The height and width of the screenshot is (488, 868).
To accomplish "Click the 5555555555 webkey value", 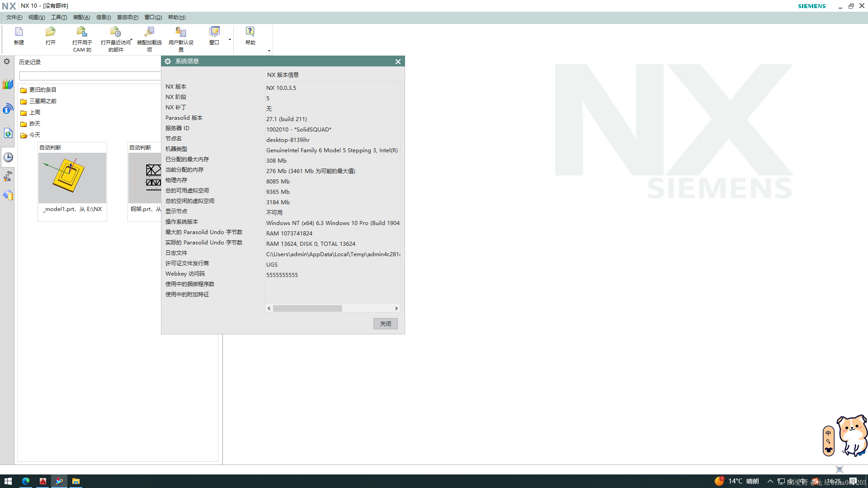I will tap(282, 275).
